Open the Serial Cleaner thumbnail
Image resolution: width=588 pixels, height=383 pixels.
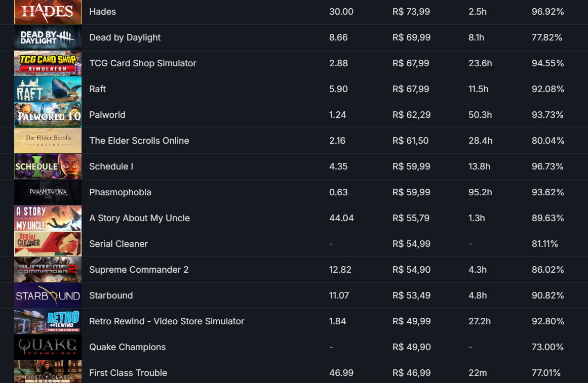click(48, 244)
